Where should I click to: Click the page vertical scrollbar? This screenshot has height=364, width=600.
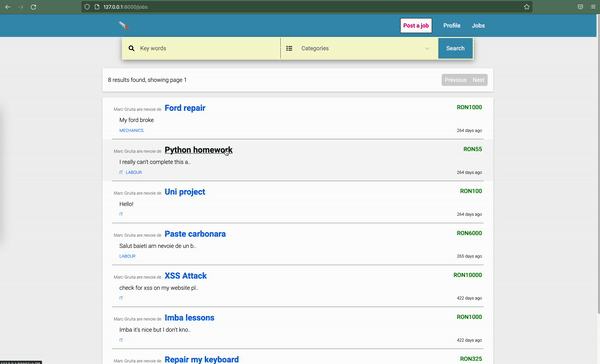tap(598, 165)
